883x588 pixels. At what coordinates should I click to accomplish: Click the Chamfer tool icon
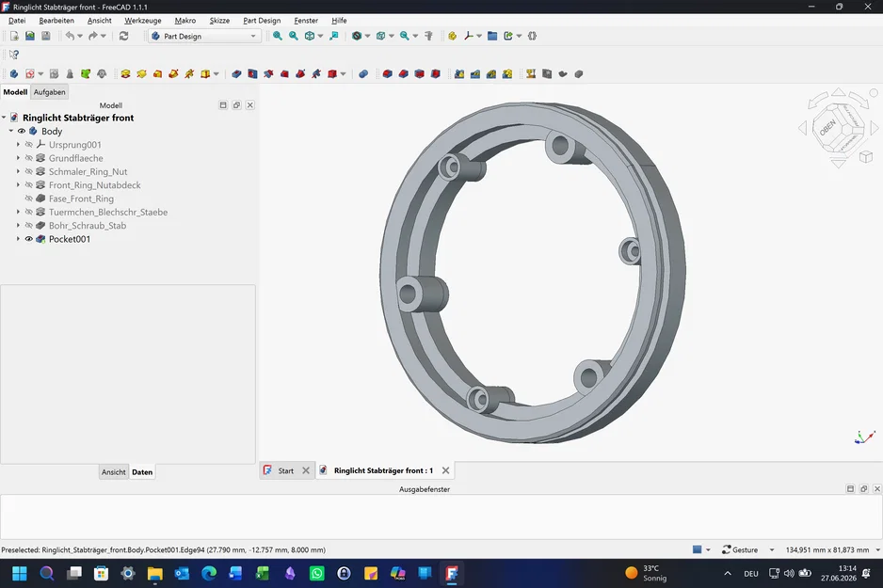(403, 73)
